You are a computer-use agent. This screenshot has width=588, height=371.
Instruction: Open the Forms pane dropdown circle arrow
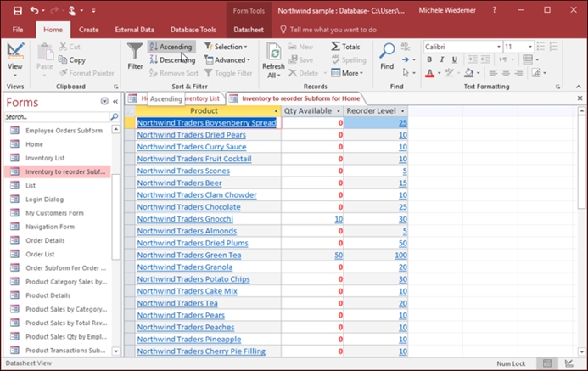pyautogui.click(x=104, y=102)
